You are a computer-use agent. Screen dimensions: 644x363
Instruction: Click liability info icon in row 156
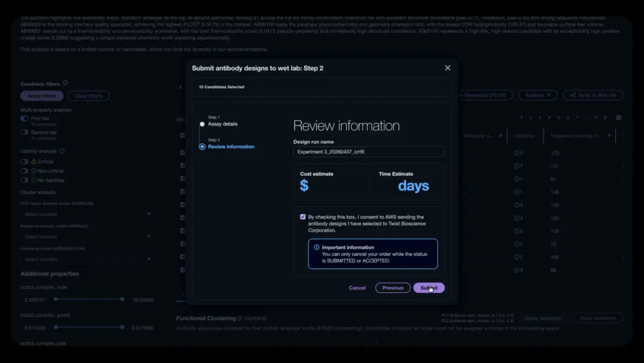coord(516,192)
